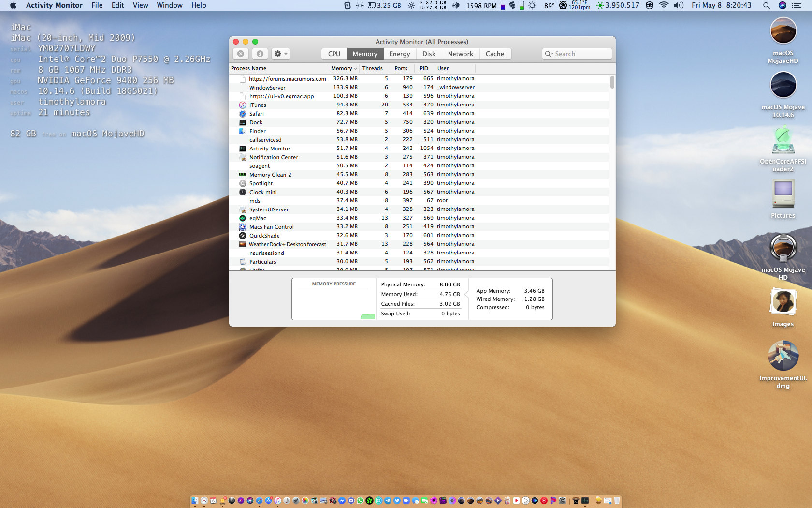Open the File menu
Viewport: 812px width, 508px height.
pyautogui.click(x=97, y=5)
